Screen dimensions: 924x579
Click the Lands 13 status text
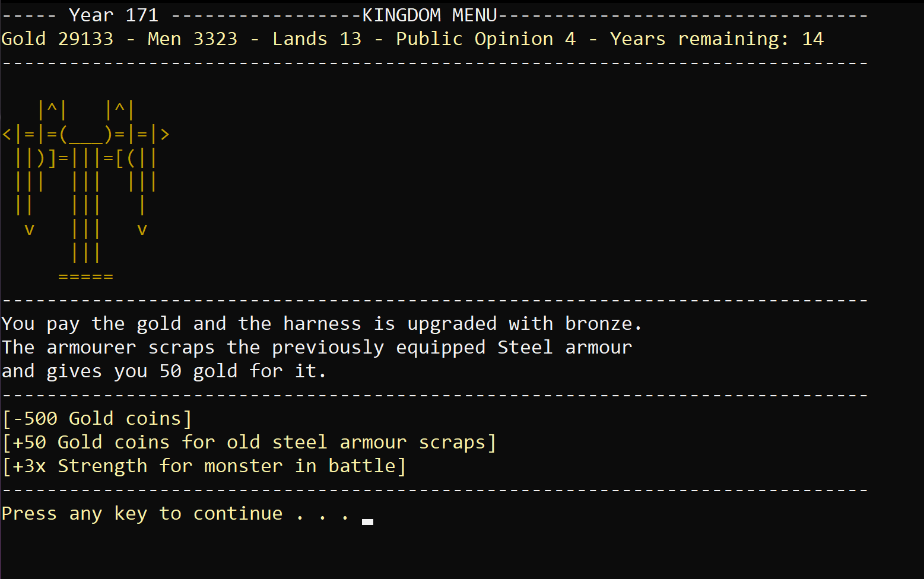(317, 39)
